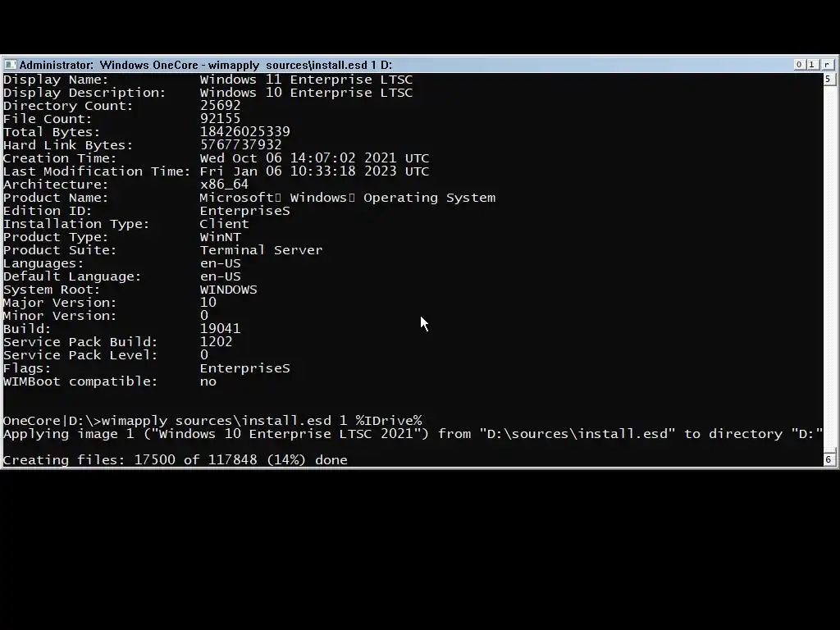Click the Product Suite value 'Terminal Server'
Viewport: 840px width, 630px height.
tap(262, 250)
